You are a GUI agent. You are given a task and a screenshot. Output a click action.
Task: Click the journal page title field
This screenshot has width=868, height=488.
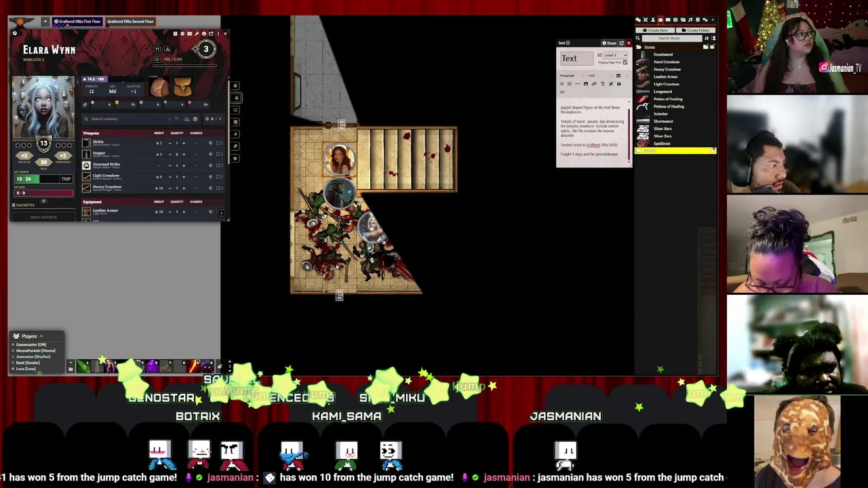click(x=577, y=58)
